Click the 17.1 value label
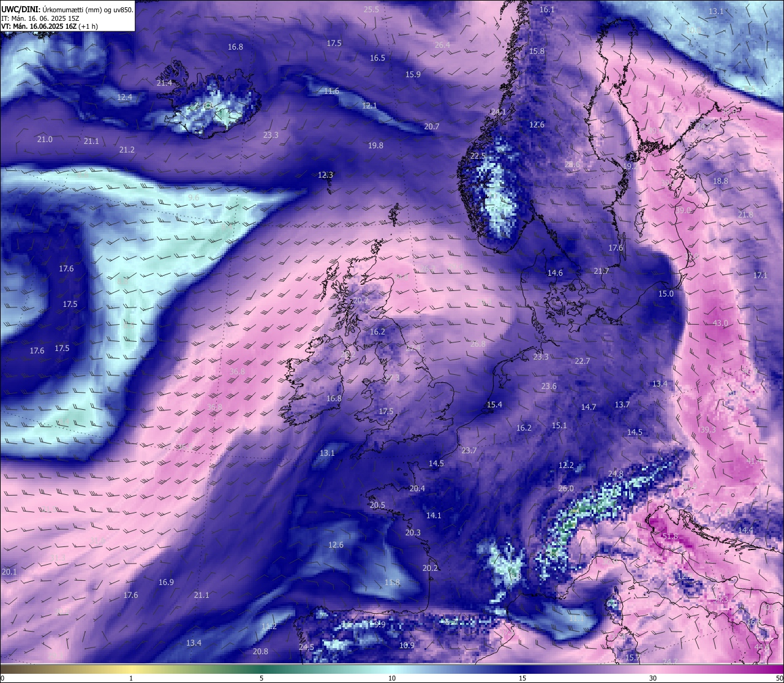The height and width of the screenshot is (683, 784). point(760,275)
